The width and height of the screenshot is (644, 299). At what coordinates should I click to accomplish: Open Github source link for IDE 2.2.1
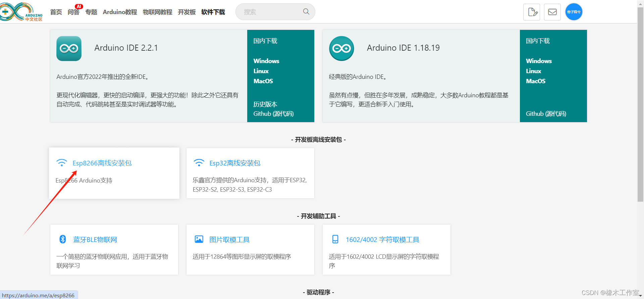point(273,114)
